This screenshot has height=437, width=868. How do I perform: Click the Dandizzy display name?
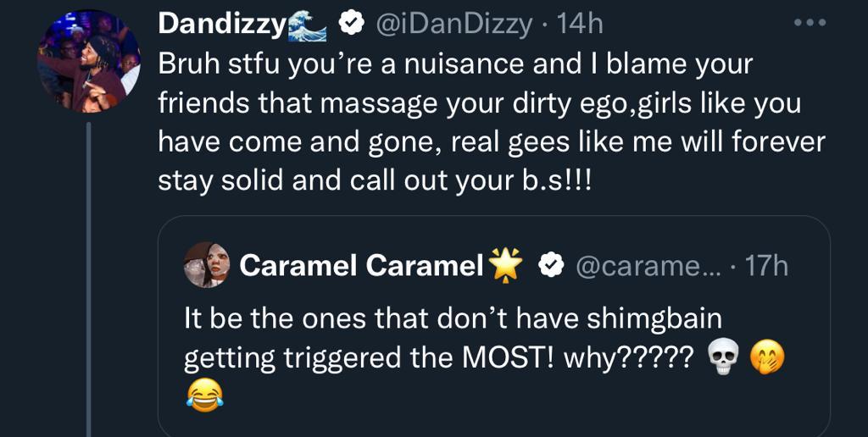(x=222, y=25)
